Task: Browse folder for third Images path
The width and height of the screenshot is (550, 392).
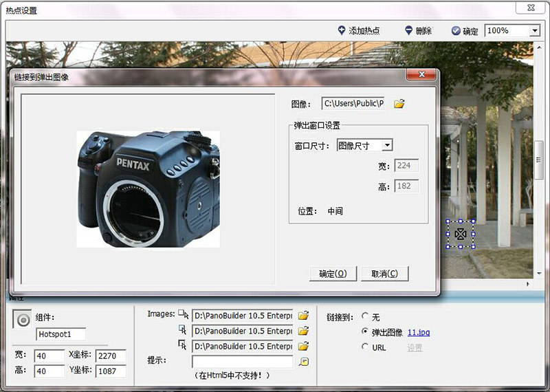Action: point(303,346)
